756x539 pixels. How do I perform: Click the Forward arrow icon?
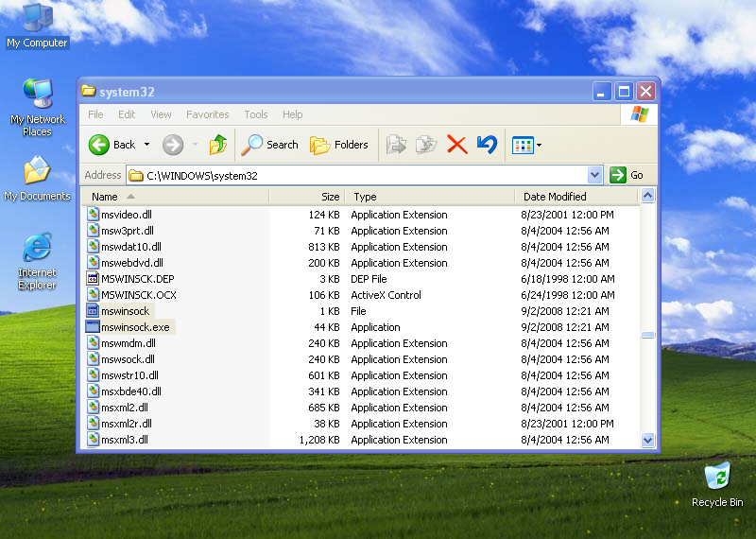click(173, 145)
